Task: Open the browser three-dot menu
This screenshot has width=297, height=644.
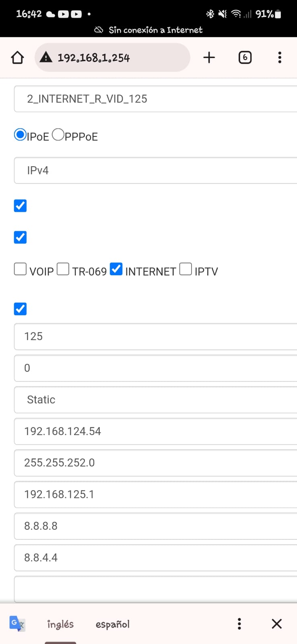Action: (280, 58)
